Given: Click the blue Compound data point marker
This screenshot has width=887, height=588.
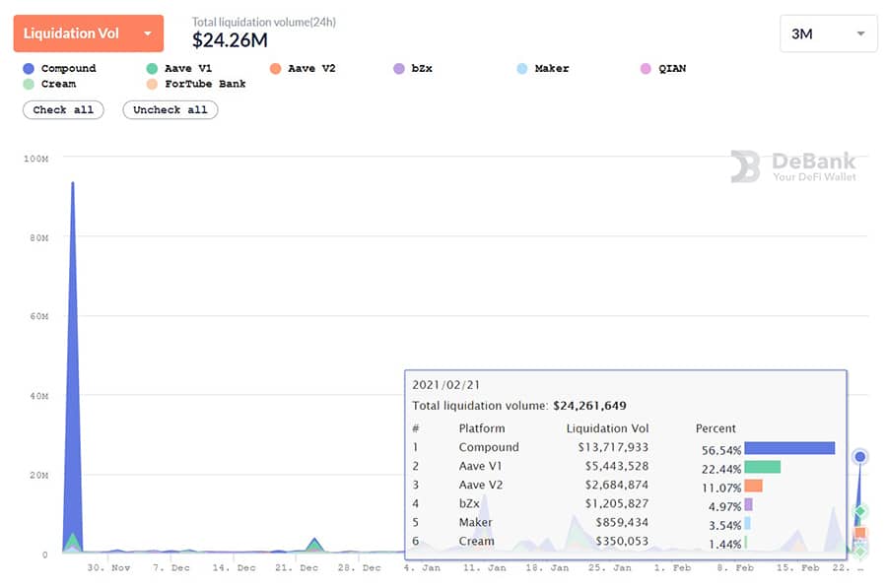Looking at the screenshot, I should coord(859,457).
